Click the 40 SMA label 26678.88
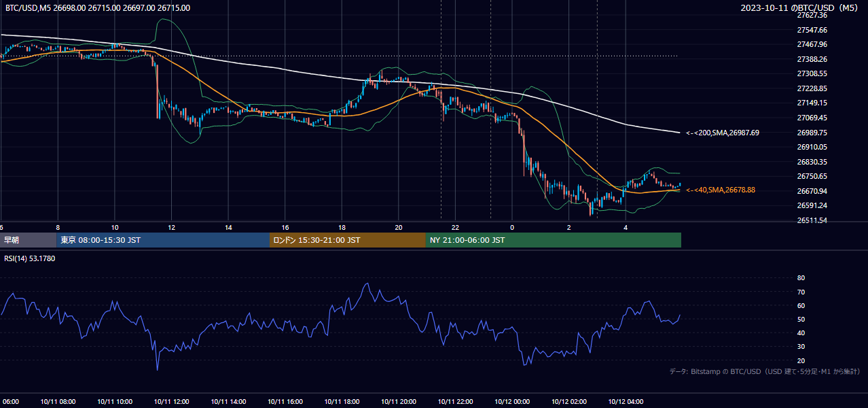 point(721,190)
